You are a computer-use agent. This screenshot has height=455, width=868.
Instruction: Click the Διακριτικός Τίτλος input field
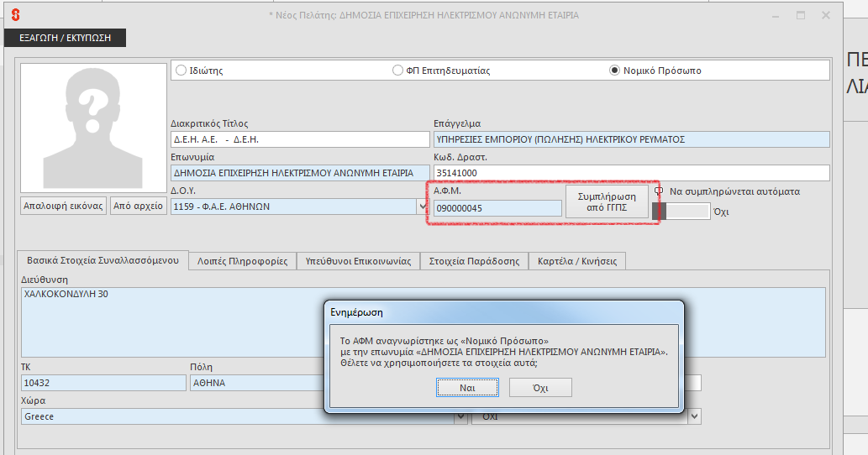coord(300,139)
